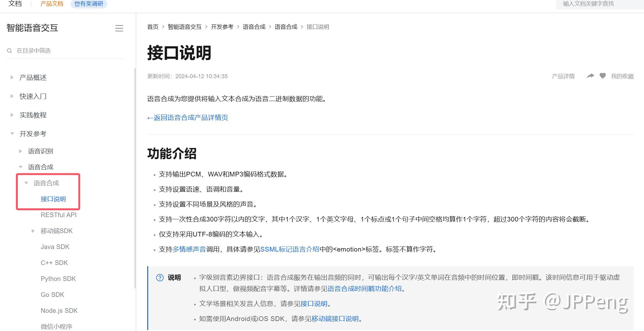Open 我的收藏 link
The width and height of the screenshot is (644, 331).
622,76
